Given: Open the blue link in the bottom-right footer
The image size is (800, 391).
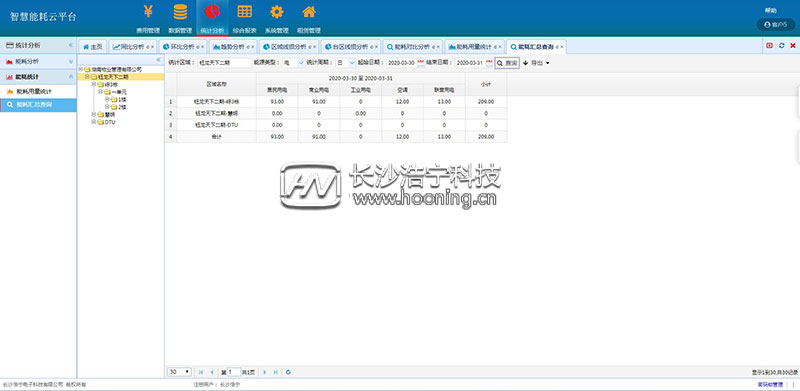Looking at the screenshot, I should click(x=770, y=384).
